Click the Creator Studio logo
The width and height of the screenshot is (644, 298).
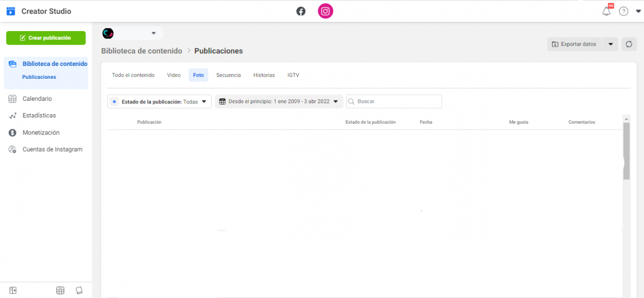11,11
